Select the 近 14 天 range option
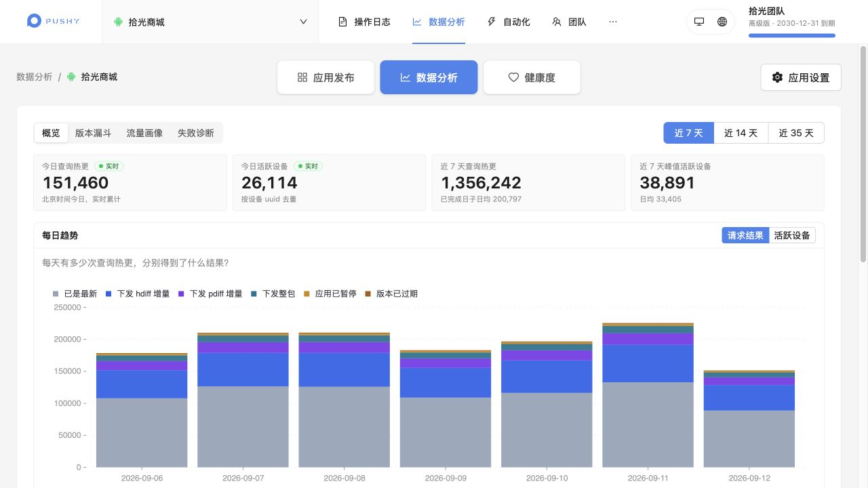The image size is (868, 488). point(741,133)
